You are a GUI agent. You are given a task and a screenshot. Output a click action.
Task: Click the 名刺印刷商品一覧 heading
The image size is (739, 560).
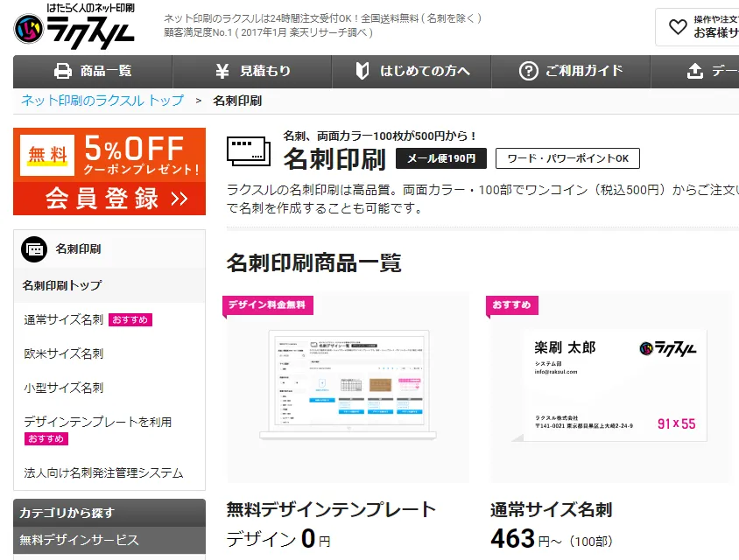click(x=313, y=262)
